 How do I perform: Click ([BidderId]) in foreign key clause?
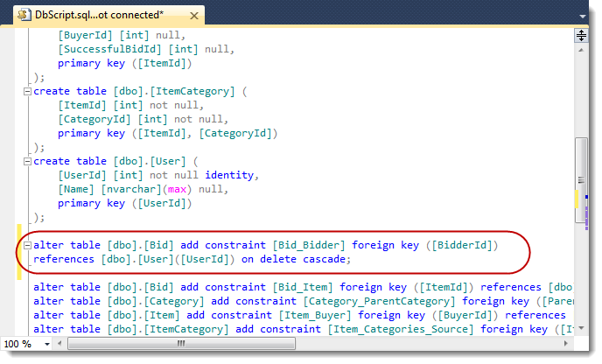(462, 245)
